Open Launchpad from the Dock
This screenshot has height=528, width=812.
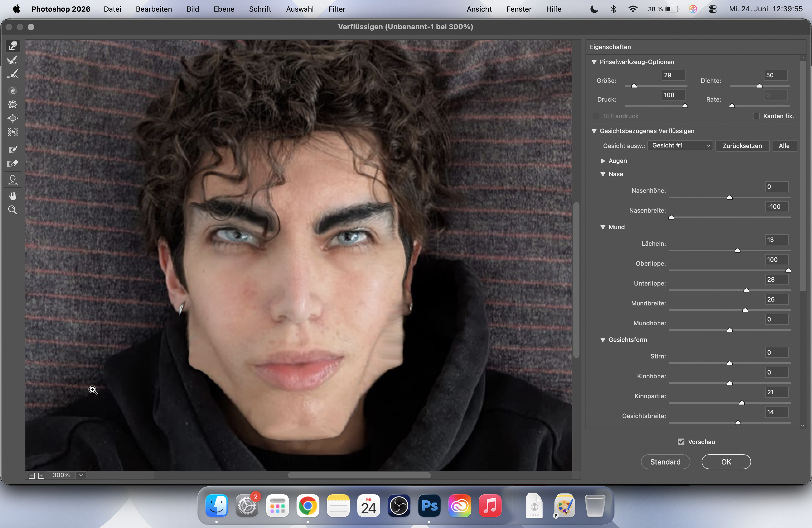[277, 505]
